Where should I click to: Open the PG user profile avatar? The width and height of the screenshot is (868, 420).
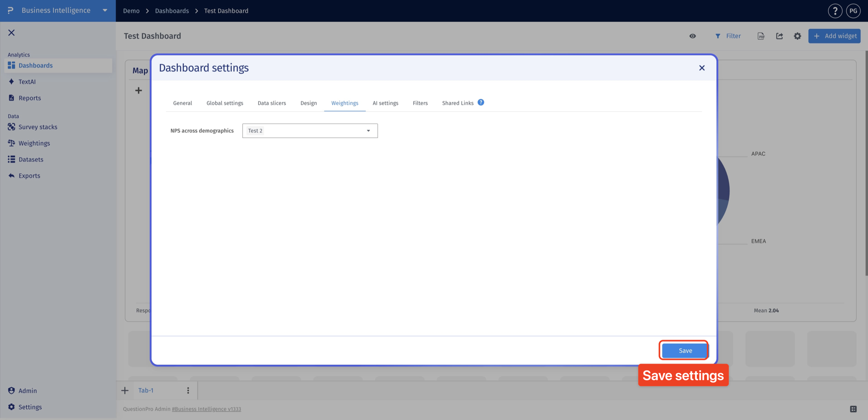pyautogui.click(x=853, y=11)
